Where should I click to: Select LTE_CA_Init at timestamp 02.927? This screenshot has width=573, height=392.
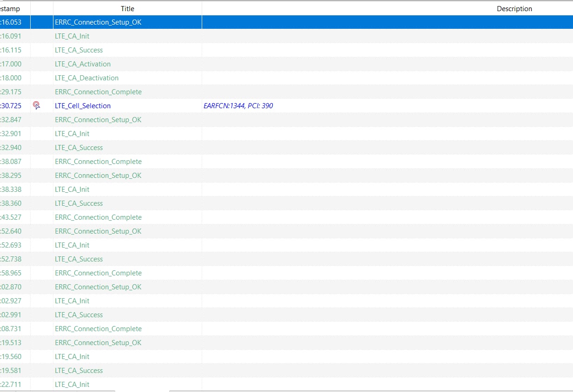click(x=72, y=301)
